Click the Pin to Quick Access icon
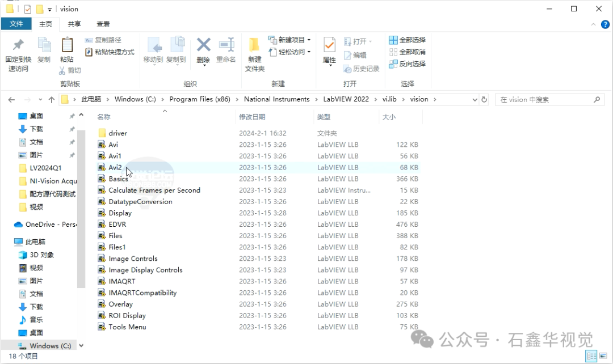 tap(18, 45)
